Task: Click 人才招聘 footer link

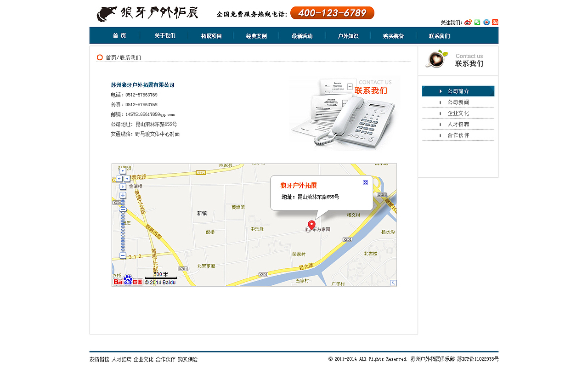Action: (x=121, y=360)
